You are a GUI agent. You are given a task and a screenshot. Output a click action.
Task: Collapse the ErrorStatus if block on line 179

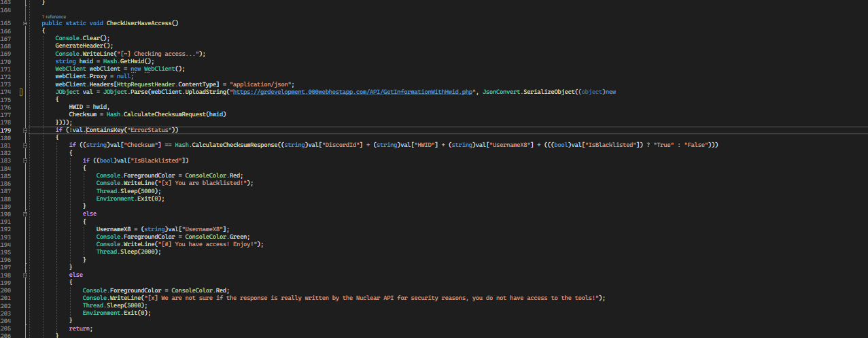[24, 129]
